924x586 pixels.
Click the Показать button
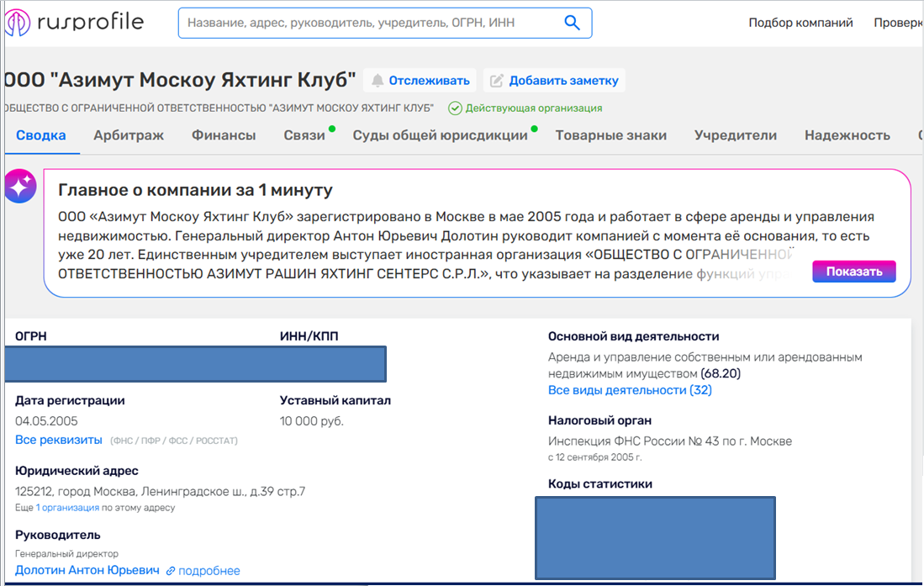click(854, 272)
